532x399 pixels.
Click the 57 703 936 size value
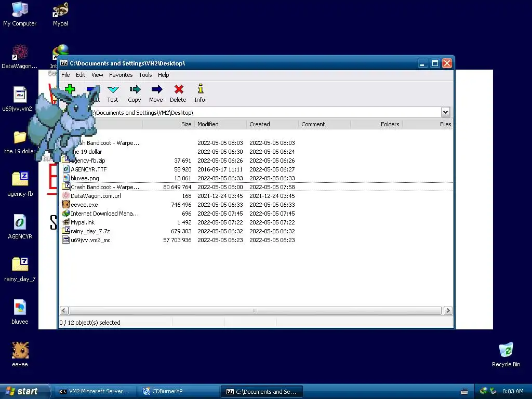click(178, 240)
